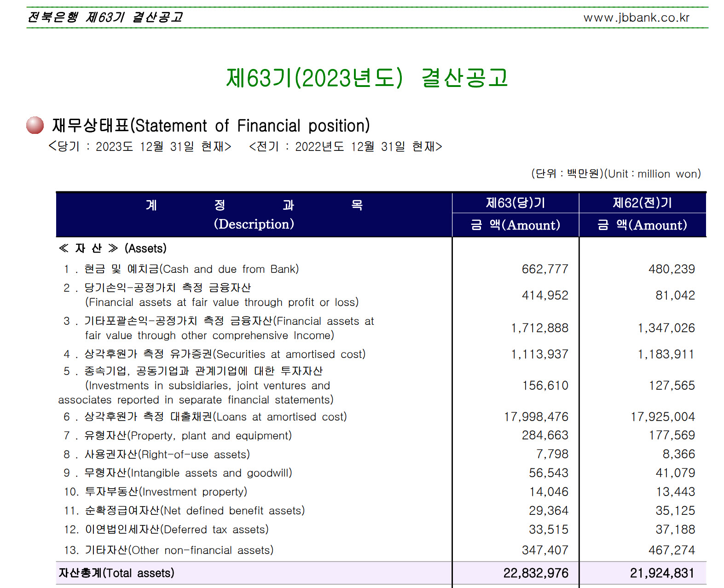The image size is (724, 588).
Task: Click the value 156,610
Action: pyautogui.click(x=545, y=386)
